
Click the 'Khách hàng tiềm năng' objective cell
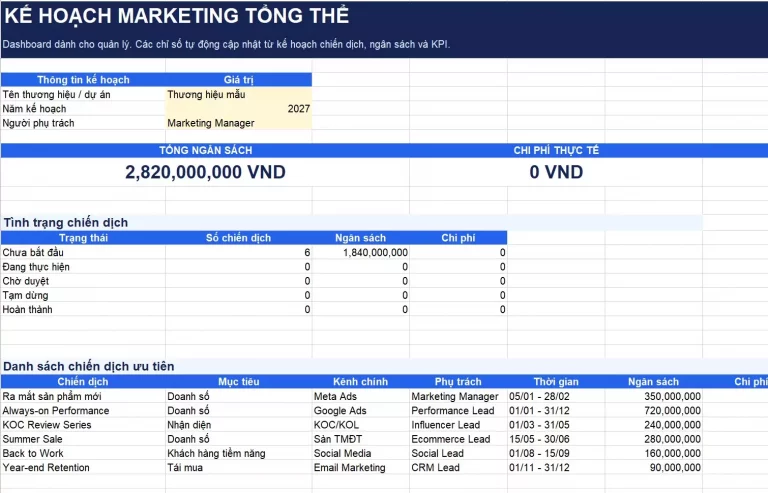(x=239, y=453)
